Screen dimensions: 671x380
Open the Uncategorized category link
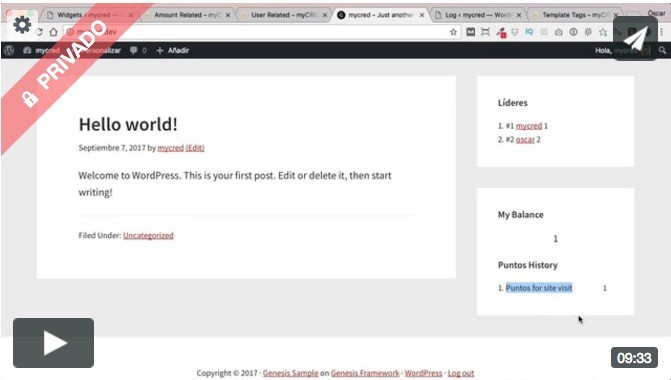point(148,235)
